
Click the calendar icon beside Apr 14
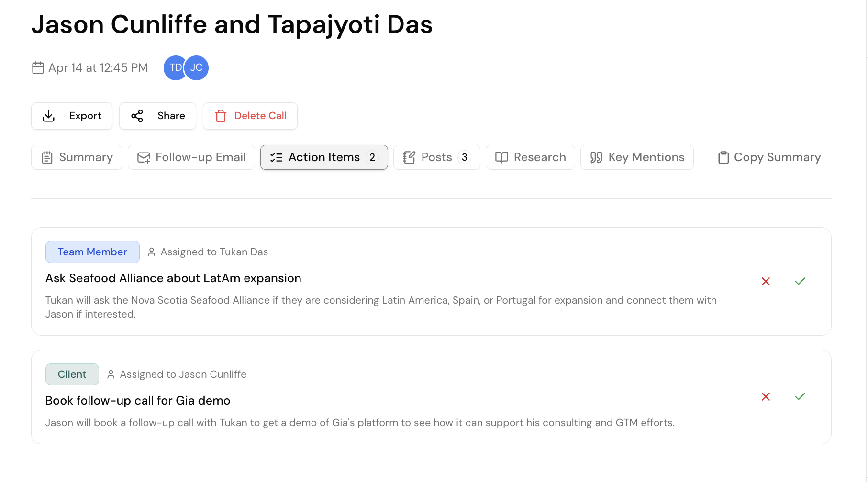pos(38,67)
